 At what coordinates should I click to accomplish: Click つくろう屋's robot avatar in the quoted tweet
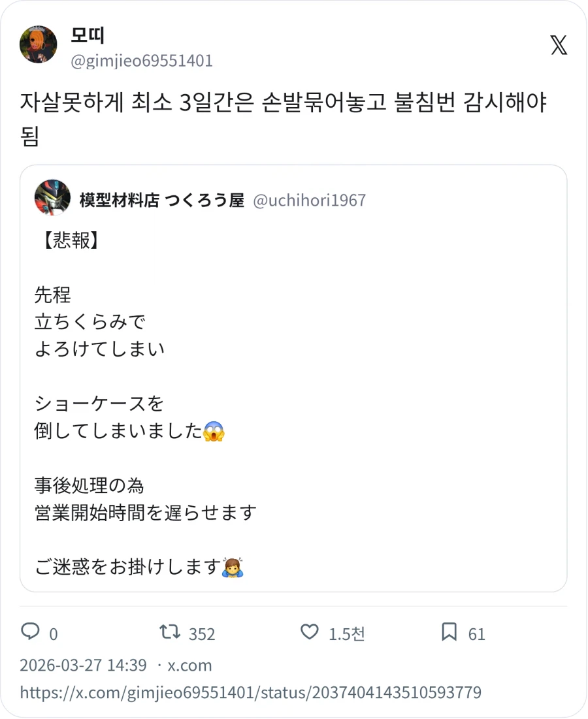53,197
